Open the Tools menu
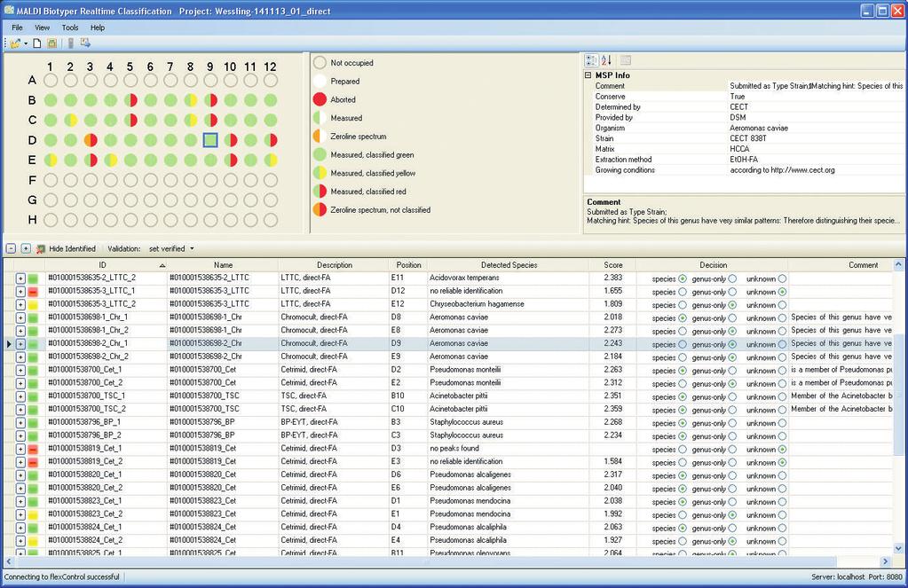The height and width of the screenshot is (588, 908). point(70,27)
